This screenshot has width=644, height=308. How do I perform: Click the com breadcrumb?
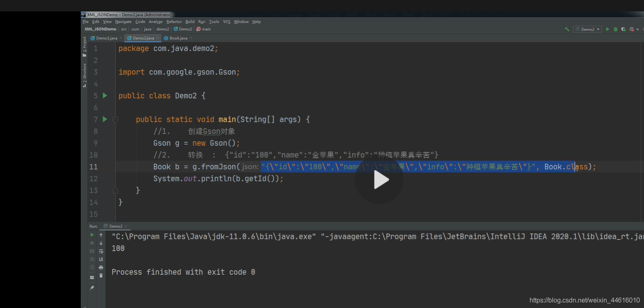coord(135,29)
